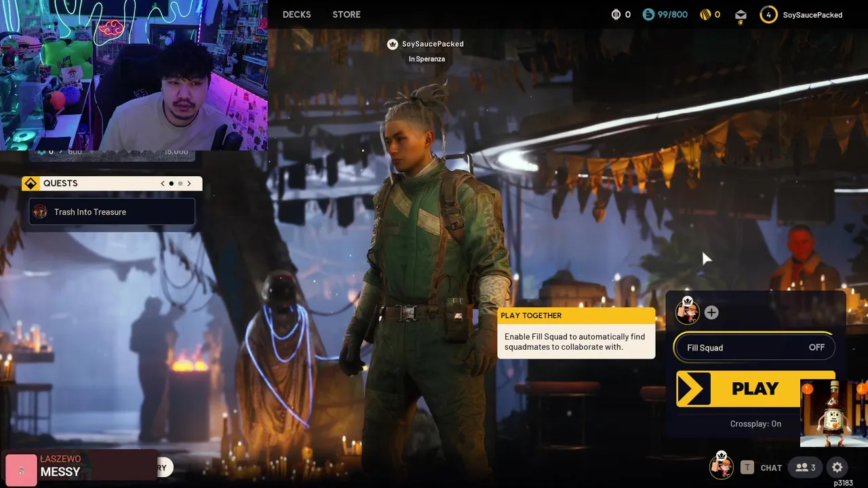
Task: Open the SoySaucePacked profile name in top bar
Action: (812, 15)
